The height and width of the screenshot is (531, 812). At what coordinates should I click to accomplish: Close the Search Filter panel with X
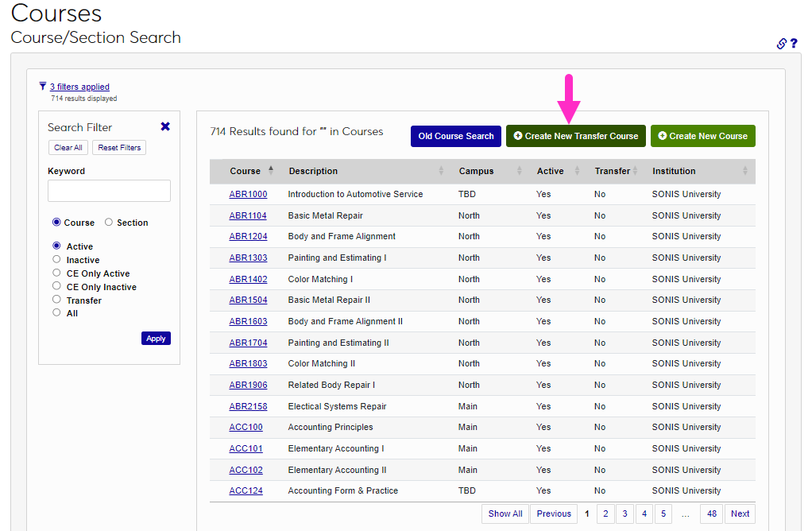(165, 126)
